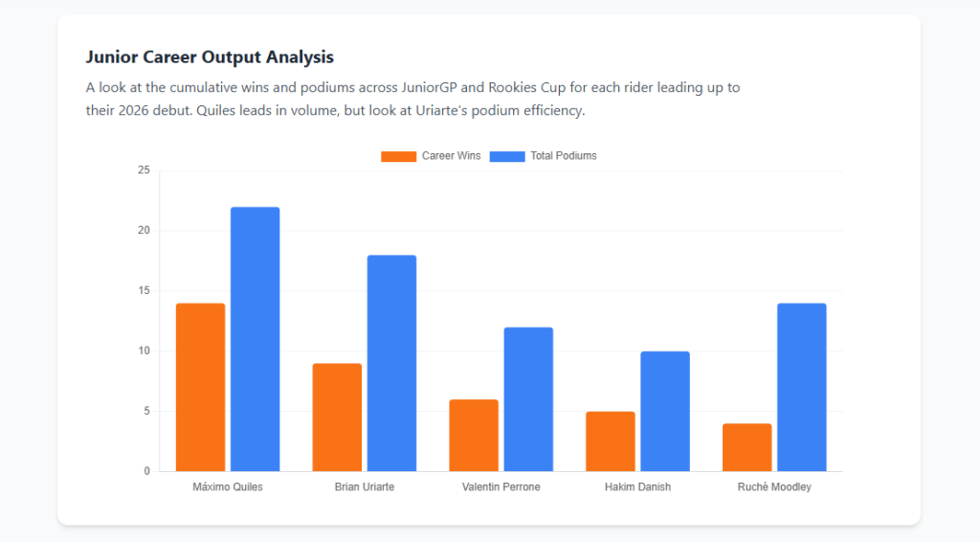Select Brian Uriarte's orange Career Wins bar

(x=337, y=417)
